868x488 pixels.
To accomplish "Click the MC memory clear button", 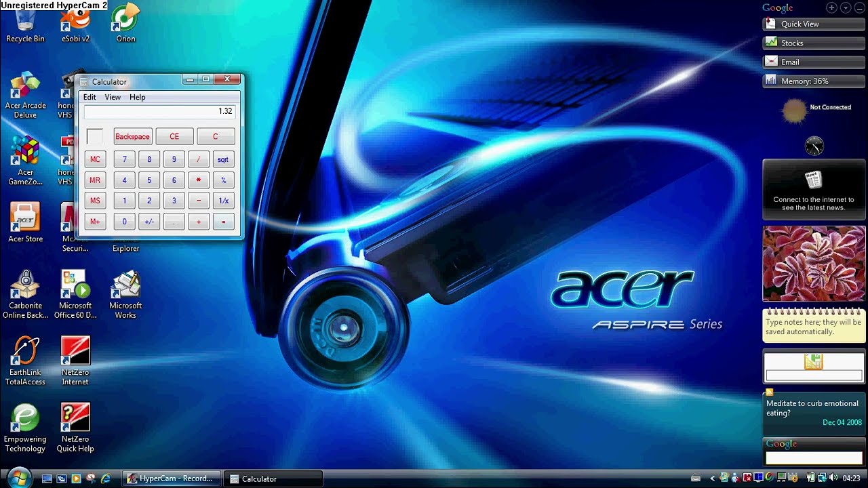I will click(x=95, y=160).
